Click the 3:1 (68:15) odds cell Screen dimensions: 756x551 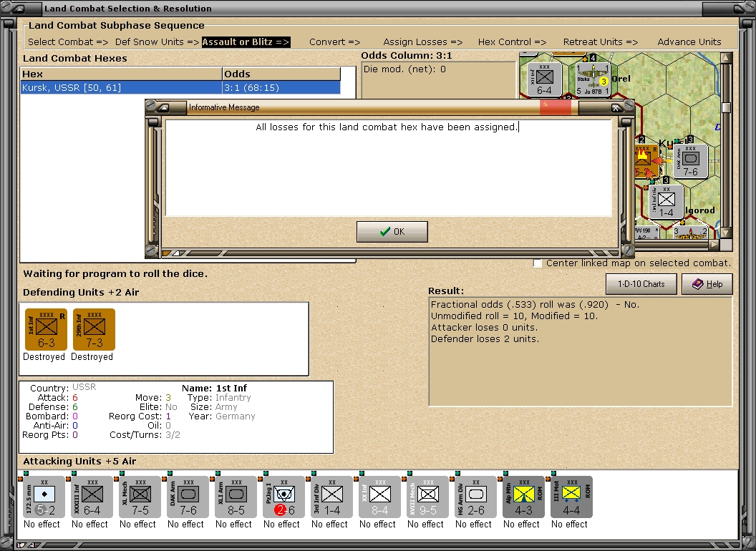[x=281, y=88]
